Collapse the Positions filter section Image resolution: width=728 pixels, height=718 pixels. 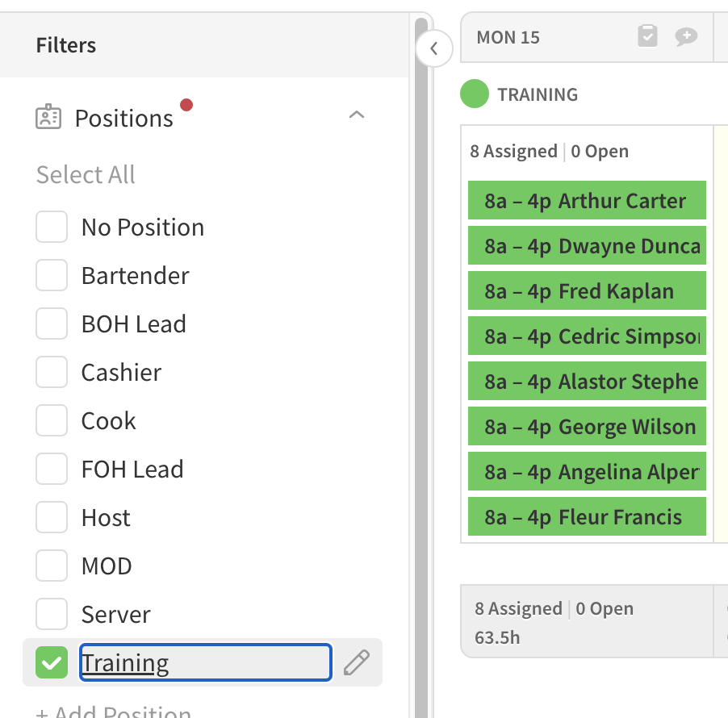[x=356, y=115]
